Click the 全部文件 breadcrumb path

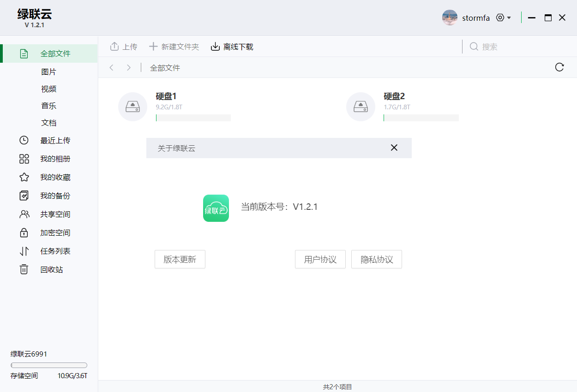point(165,68)
